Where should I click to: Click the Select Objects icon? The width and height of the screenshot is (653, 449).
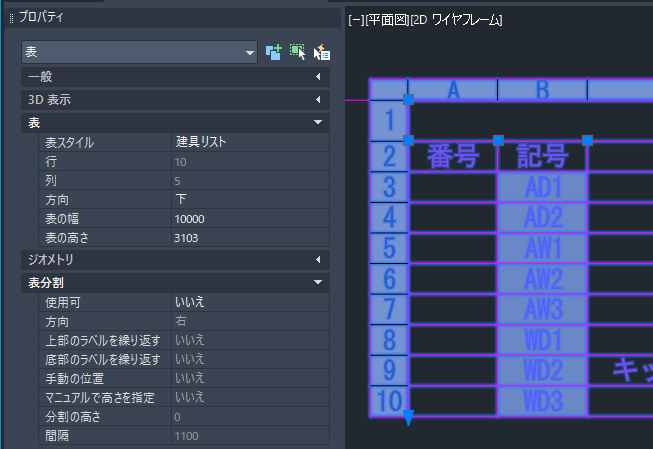tap(297, 52)
